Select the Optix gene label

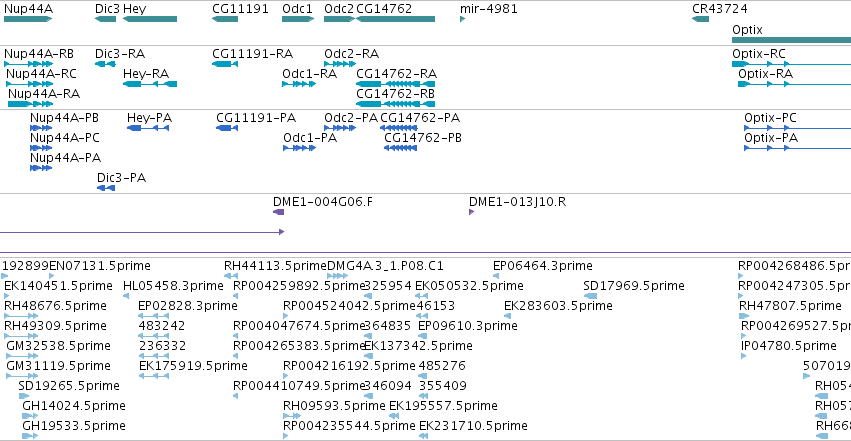pyautogui.click(x=747, y=30)
